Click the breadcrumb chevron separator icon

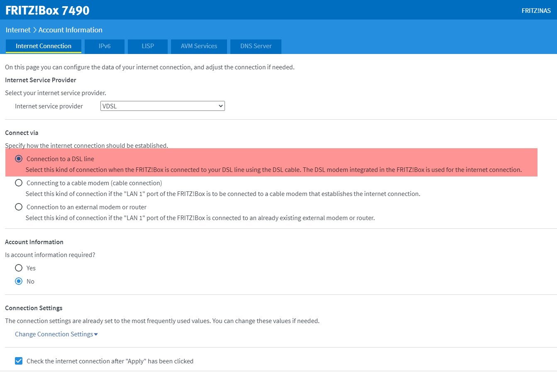coord(35,30)
